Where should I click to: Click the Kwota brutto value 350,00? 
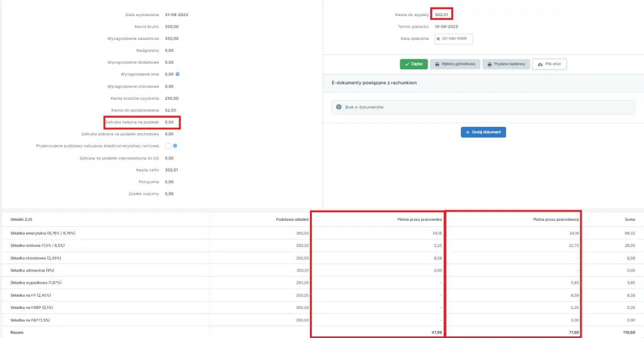(x=172, y=27)
